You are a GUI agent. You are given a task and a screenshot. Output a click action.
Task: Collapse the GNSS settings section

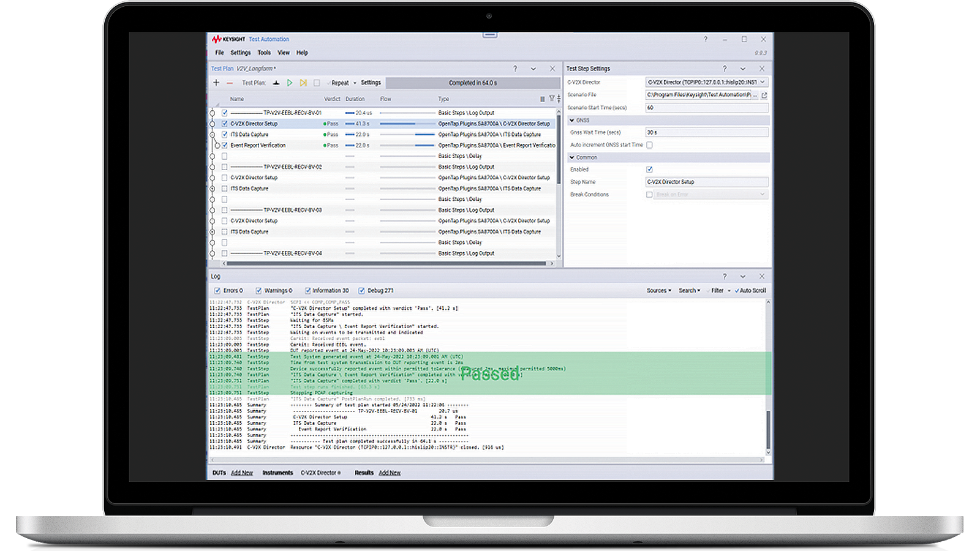(572, 121)
